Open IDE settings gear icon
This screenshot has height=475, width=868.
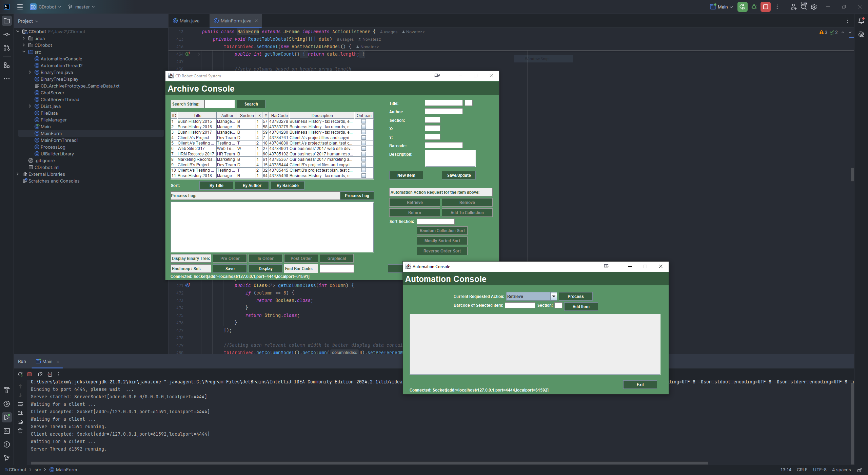[x=814, y=7]
